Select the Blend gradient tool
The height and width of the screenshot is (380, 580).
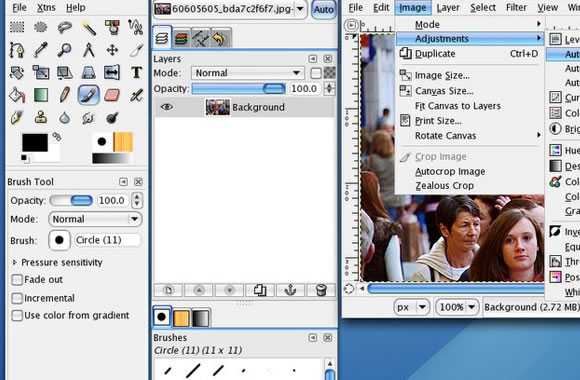[41, 95]
